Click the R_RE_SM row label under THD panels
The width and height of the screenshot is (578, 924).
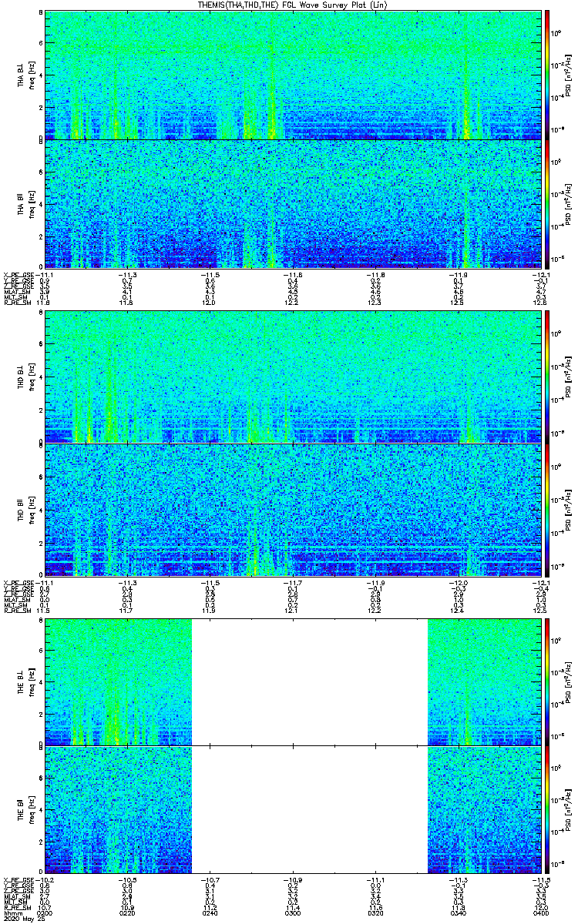click(x=18, y=611)
